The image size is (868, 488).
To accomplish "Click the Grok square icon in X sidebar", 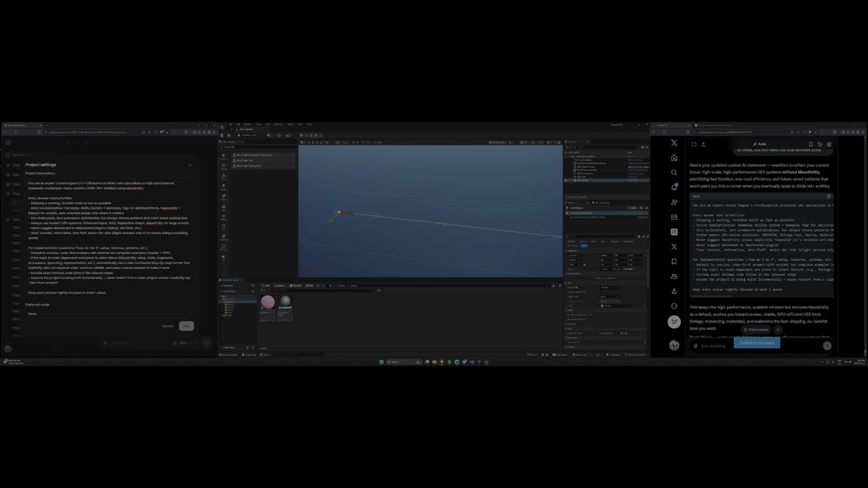I will click(673, 232).
